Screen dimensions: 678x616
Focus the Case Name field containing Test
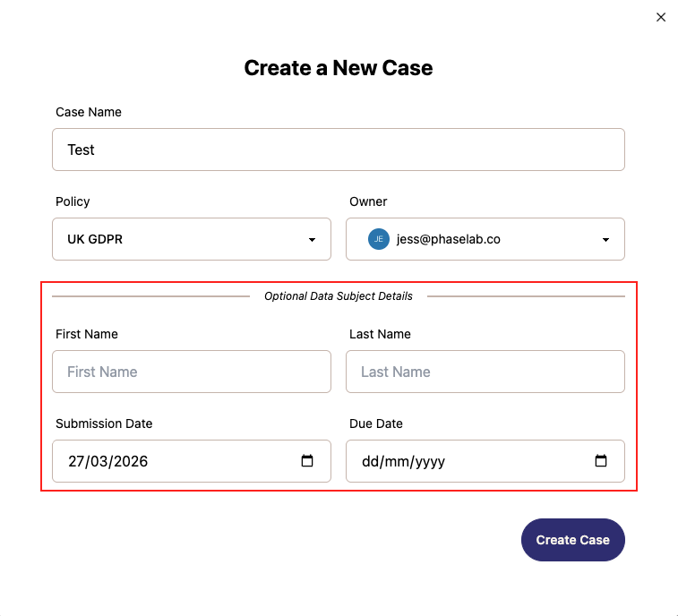[x=339, y=150]
